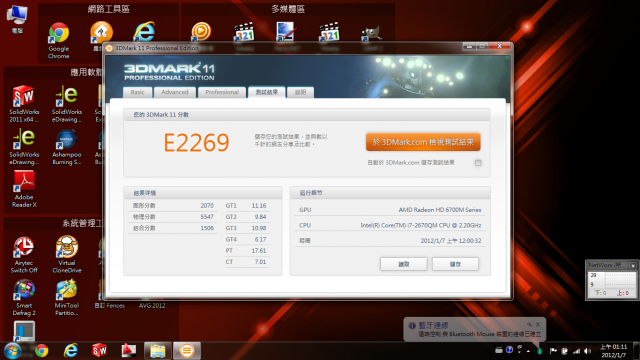Click the blue help tray icon
The image size is (640, 360).
[509, 350]
